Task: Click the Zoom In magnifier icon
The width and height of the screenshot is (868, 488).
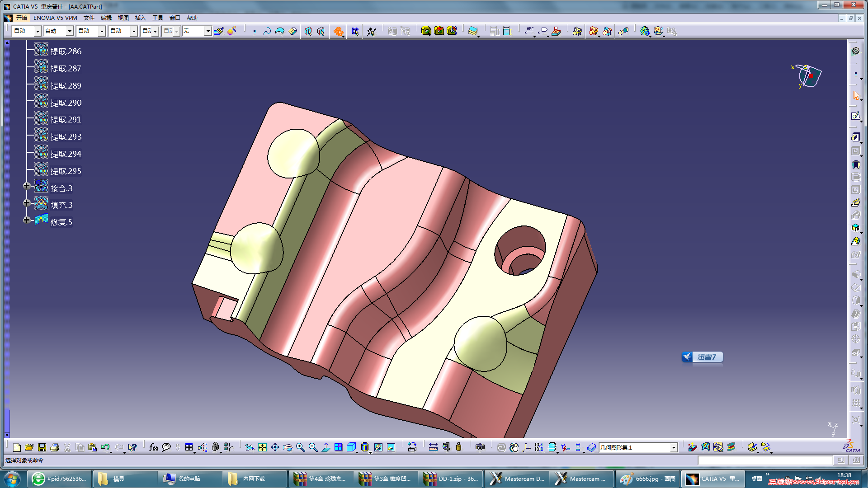Action: click(x=300, y=447)
